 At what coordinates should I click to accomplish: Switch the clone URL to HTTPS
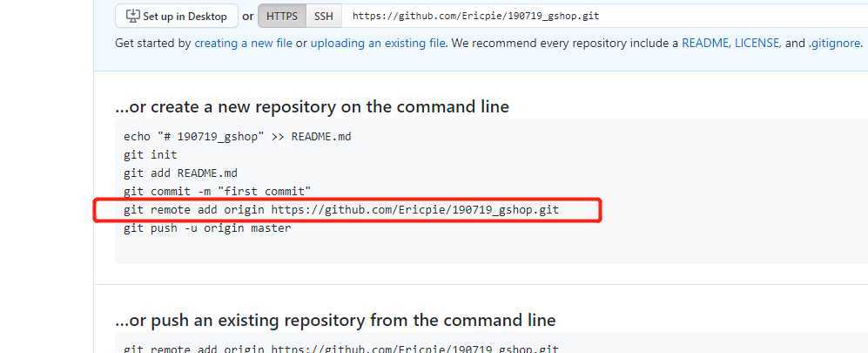[x=282, y=16]
